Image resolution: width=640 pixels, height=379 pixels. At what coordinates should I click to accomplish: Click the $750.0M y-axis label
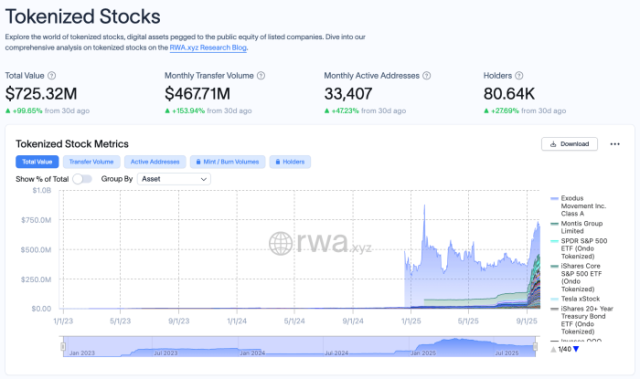click(36, 220)
